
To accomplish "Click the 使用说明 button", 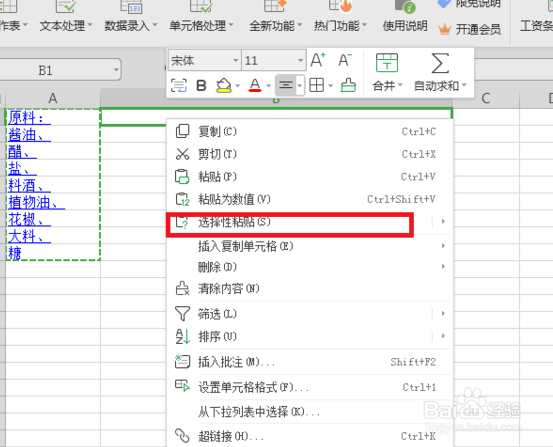I will click(x=405, y=25).
